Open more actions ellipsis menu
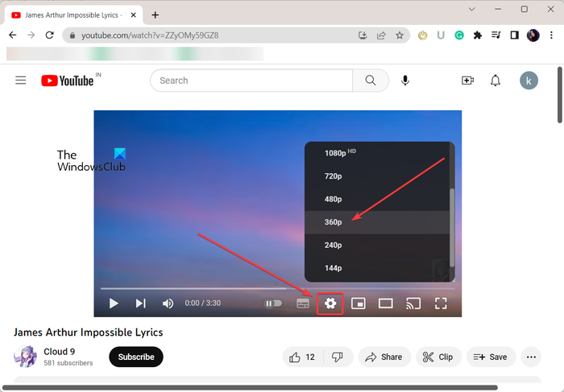Image resolution: width=564 pixels, height=392 pixels. [531, 357]
